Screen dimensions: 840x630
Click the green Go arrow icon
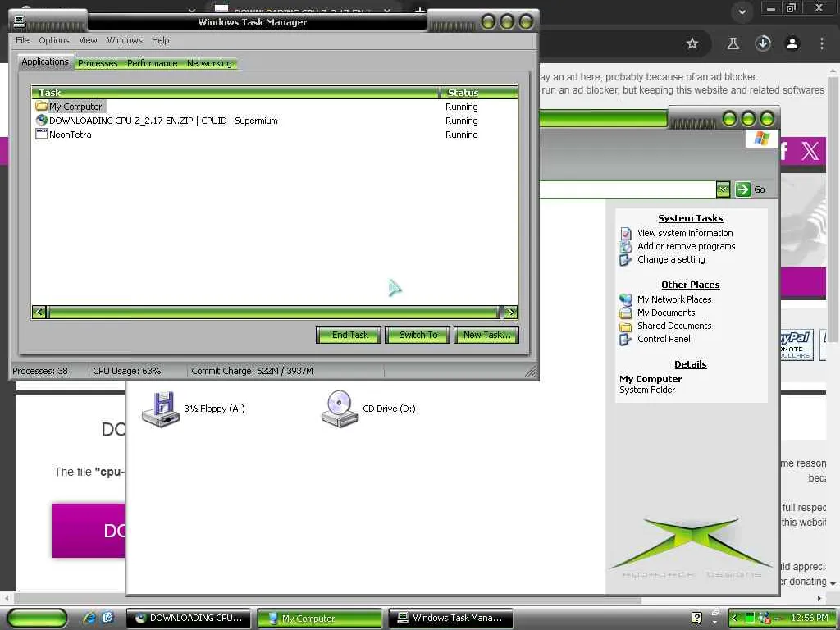pyautogui.click(x=742, y=189)
